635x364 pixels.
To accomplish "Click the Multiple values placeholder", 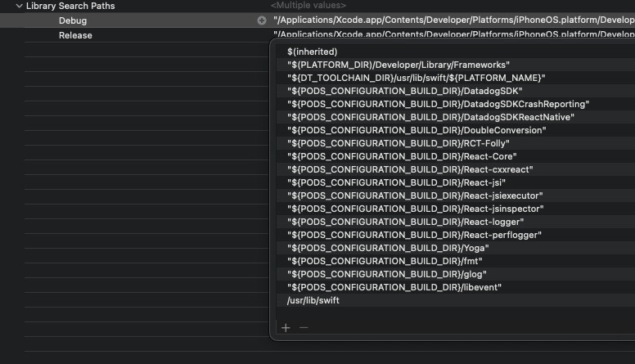I will coord(308,5).
